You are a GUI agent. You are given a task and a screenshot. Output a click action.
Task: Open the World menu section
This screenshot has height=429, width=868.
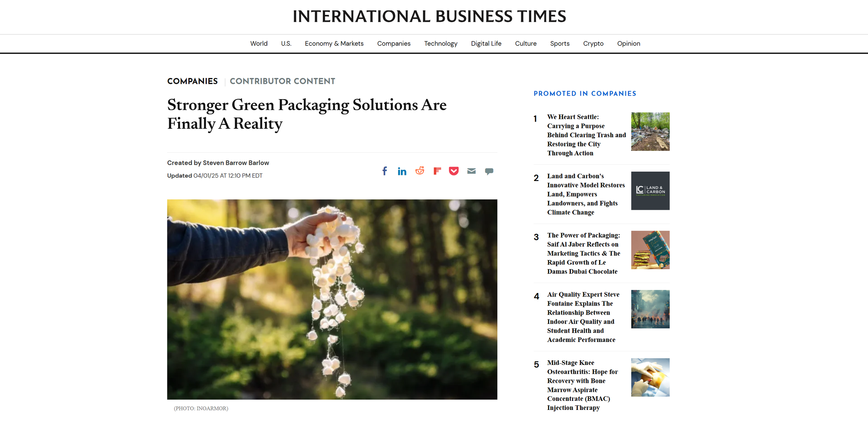[259, 44]
